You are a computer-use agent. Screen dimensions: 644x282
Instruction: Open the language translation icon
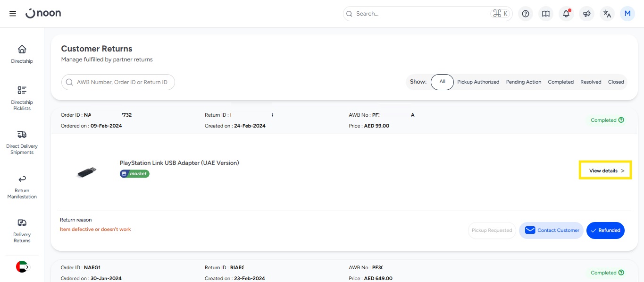pos(607,14)
